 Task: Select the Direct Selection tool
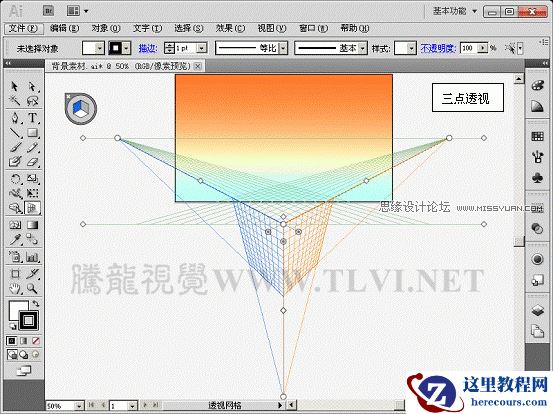tap(32, 86)
